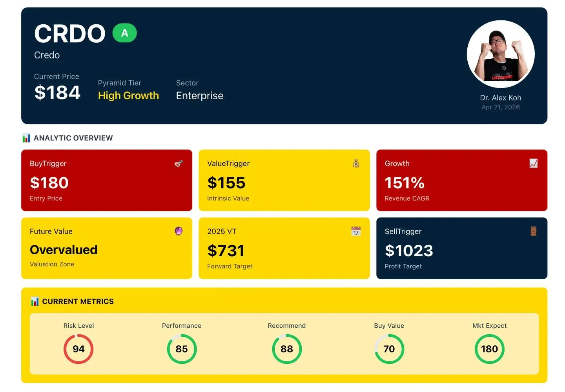Click the ANALYTIC OVERVIEW heading text
The width and height of the screenshot is (565, 392).
(x=73, y=138)
